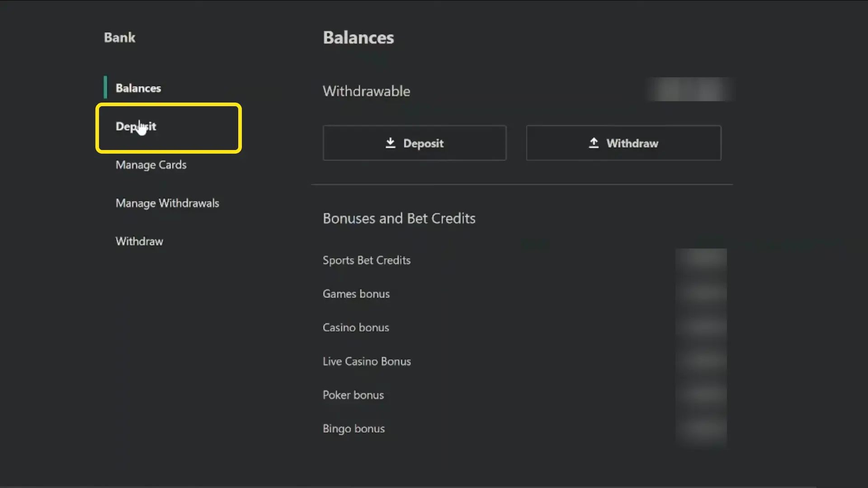Select the Bingo bonus row label
The height and width of the screenshot is (488, 868).
click(x=354, y=429)
